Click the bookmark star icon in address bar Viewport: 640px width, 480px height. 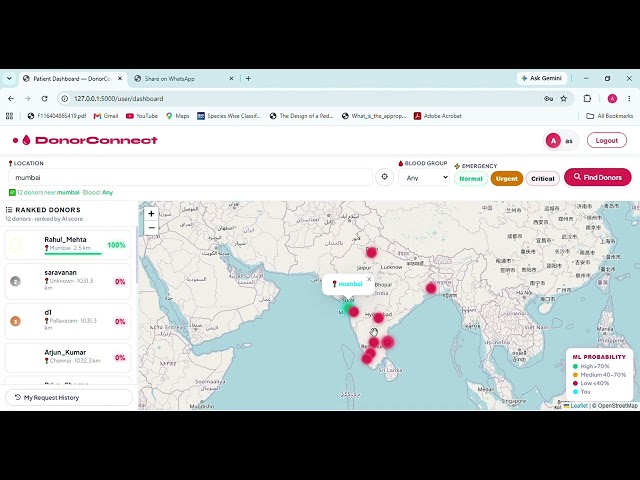(x=563, y=99)
